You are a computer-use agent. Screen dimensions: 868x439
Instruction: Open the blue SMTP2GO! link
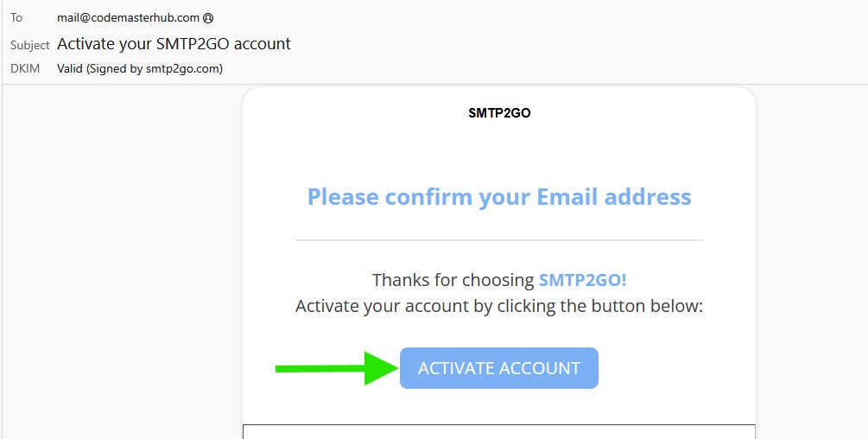(x=582, y=280)
